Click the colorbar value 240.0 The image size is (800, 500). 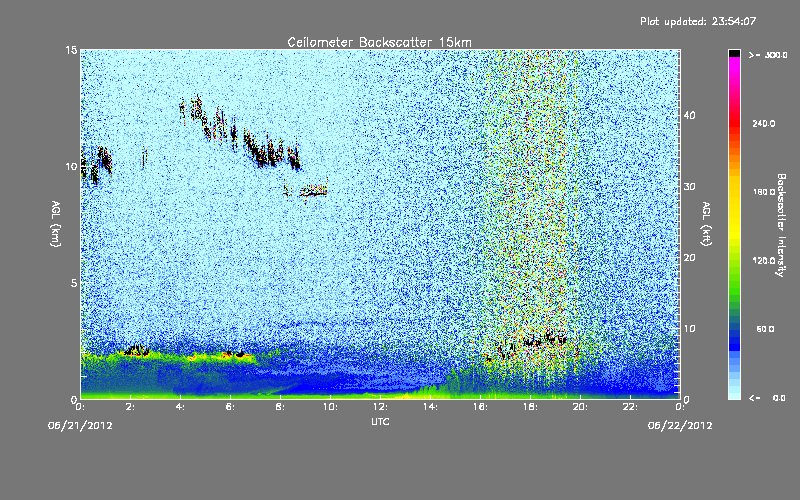click(764, 123)
